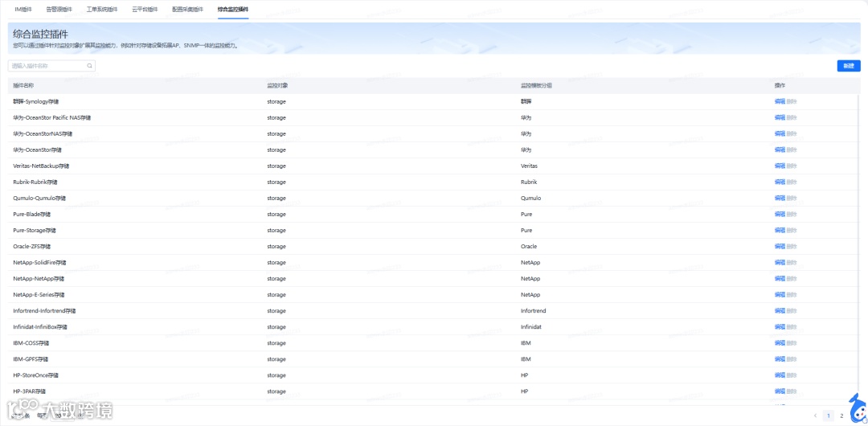Click the search magnifier icon in plugin search box
The image size is (868, 426).
tap(89, 66)
